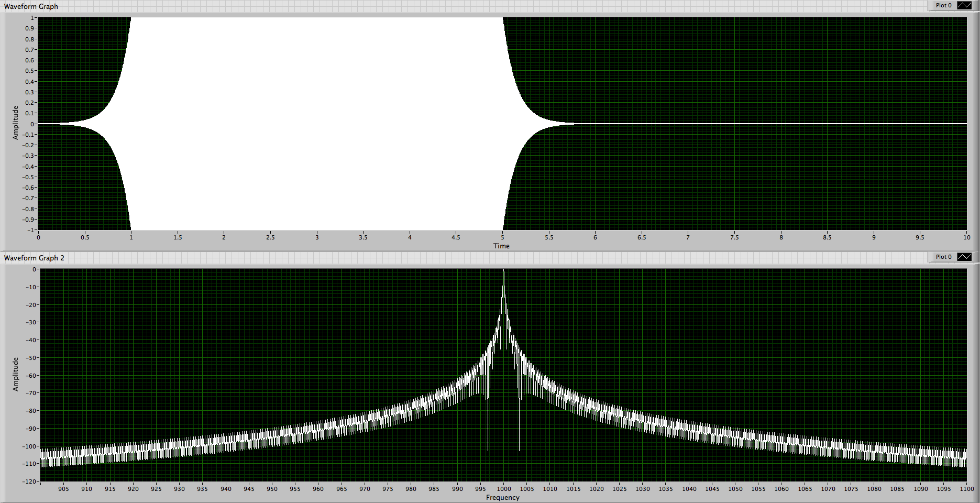
Task: Click the Time axis maximum value 10
Action: point(966,237)
